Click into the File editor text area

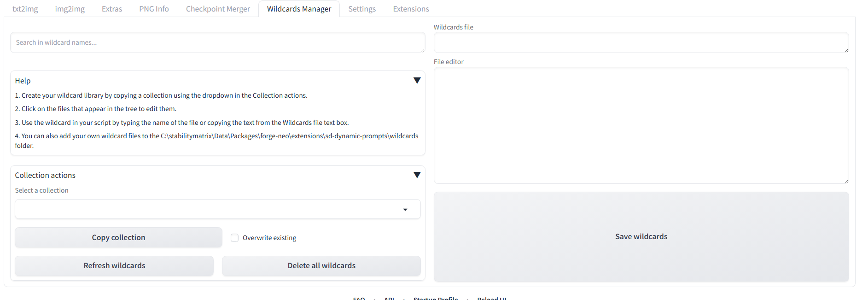pos(641,125)
